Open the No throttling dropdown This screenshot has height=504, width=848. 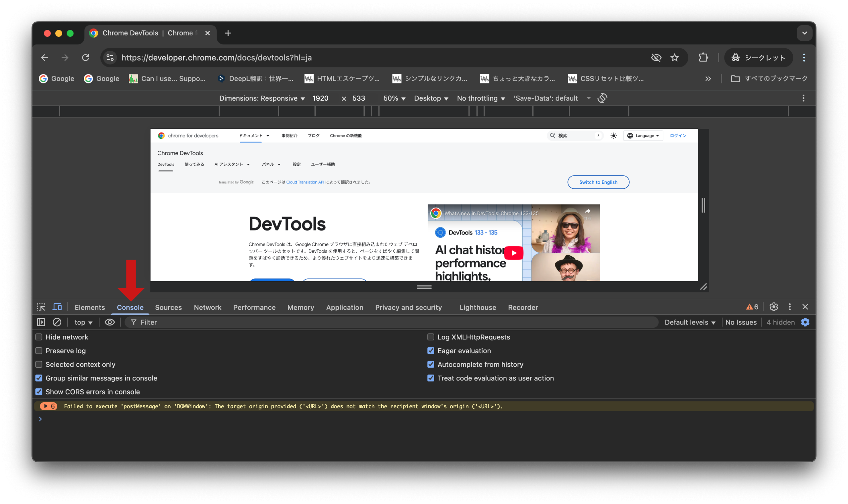(x=481, y=98)
